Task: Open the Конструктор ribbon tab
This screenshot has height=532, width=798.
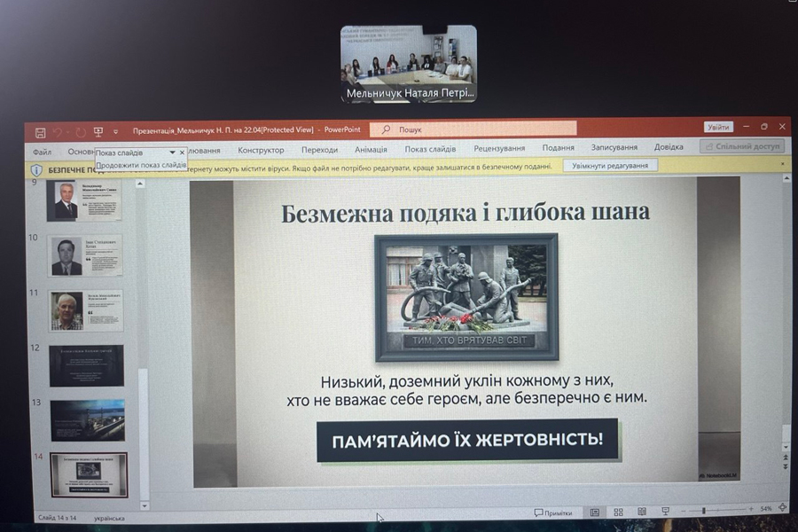Action: (x=261, y=150)
